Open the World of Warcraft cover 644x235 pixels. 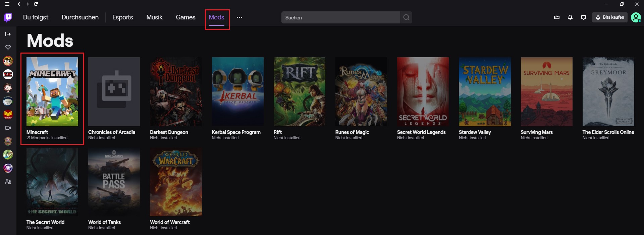176,182
